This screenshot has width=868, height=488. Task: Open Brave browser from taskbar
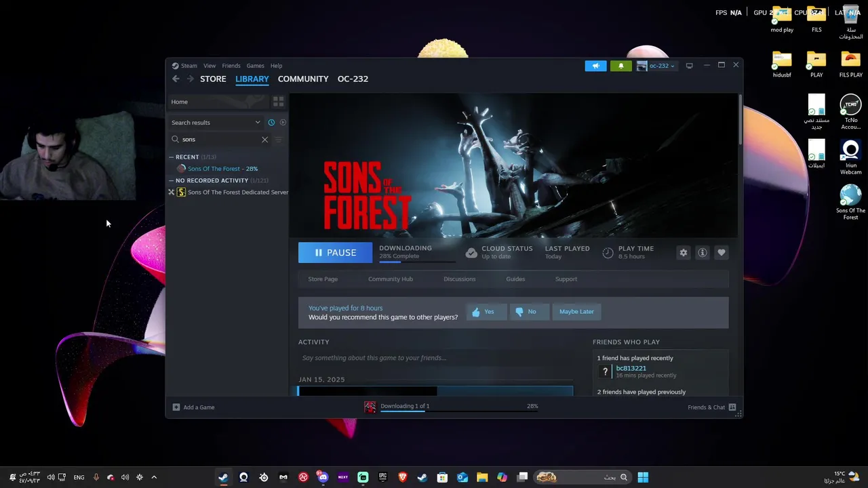point(403,477)
